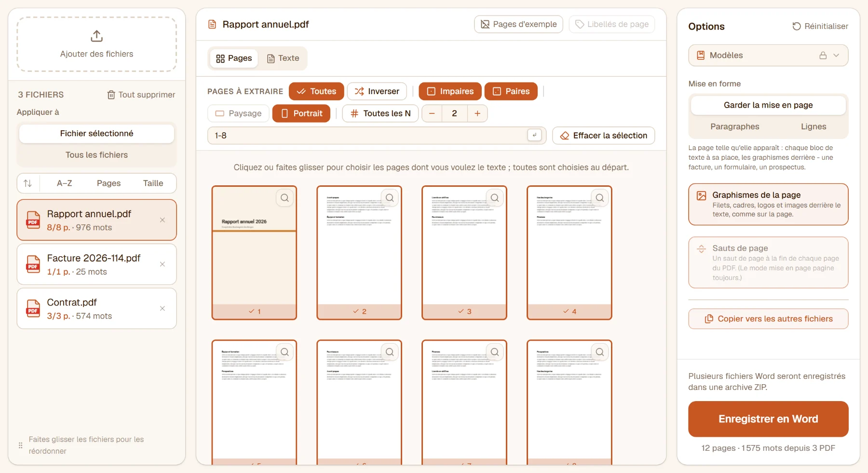Click the Réinitialiser reset button
Viewport: 868px width, 473px height.
820,26
